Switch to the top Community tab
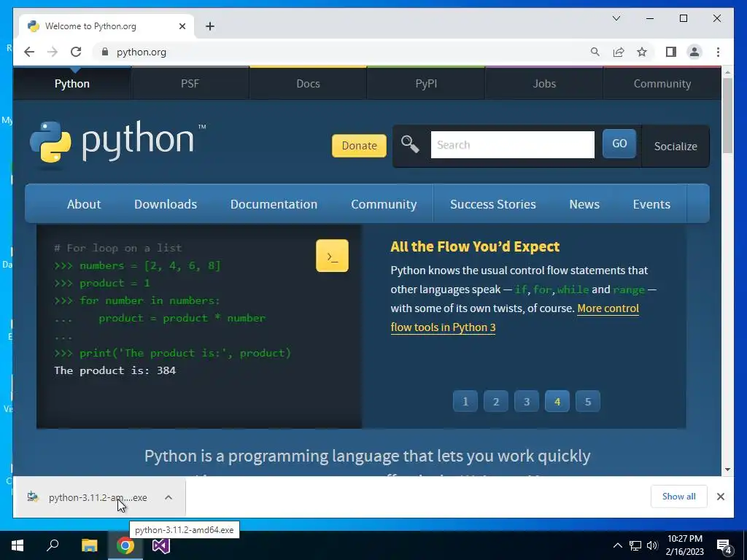The image size is (747, 560). (x=662, y=83)
